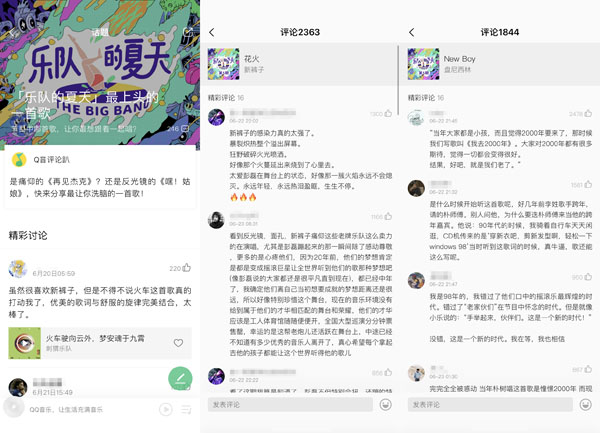Open avatar of the 看到反光镜 comment author
The image size is (600, 433).
click(x=216, y=220)
